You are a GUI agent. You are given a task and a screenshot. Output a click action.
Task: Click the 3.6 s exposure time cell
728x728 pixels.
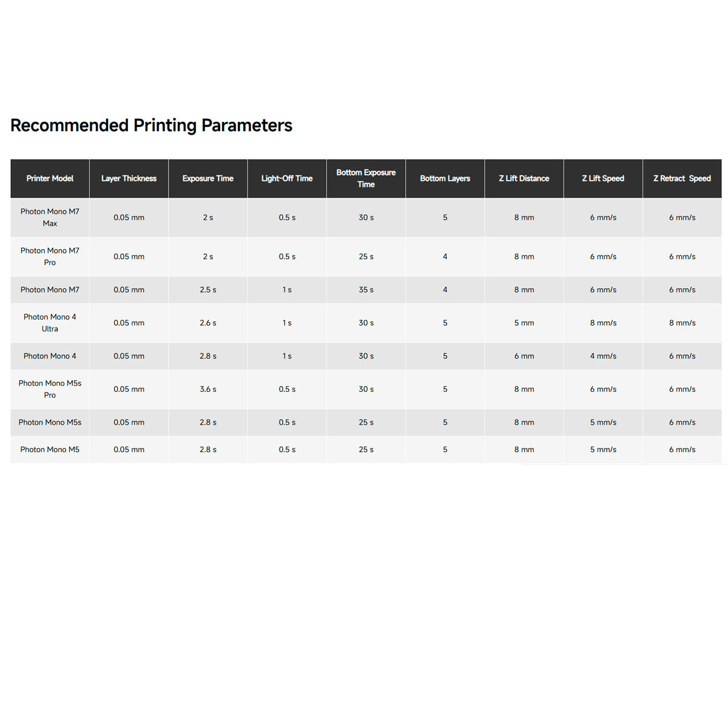pos(208,389)
